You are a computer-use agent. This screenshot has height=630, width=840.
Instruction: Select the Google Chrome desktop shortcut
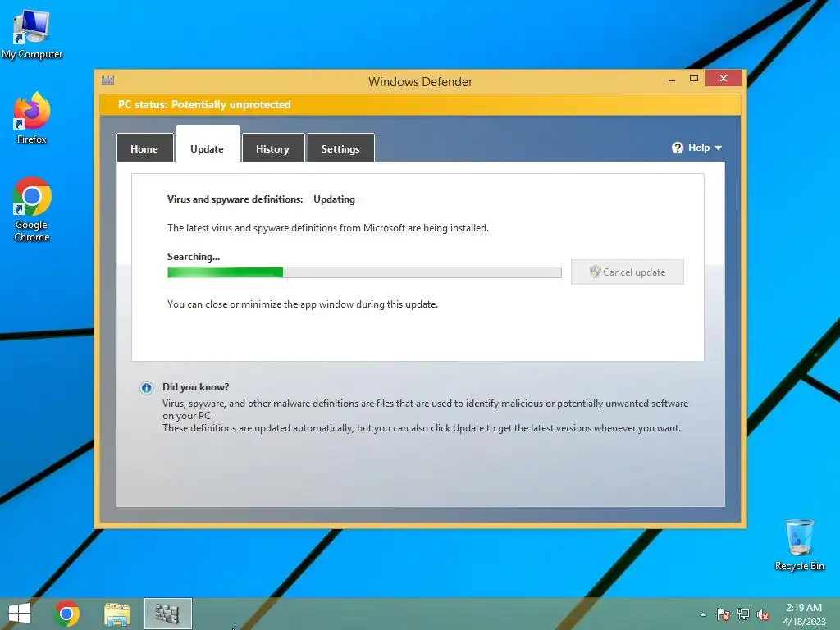[32, 209]
